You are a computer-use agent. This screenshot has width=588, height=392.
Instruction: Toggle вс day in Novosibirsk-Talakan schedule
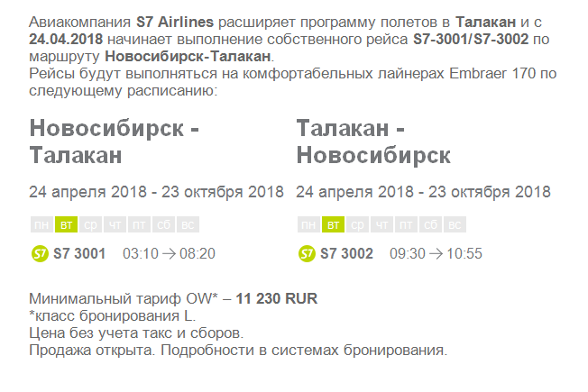(x=188, y=224)
